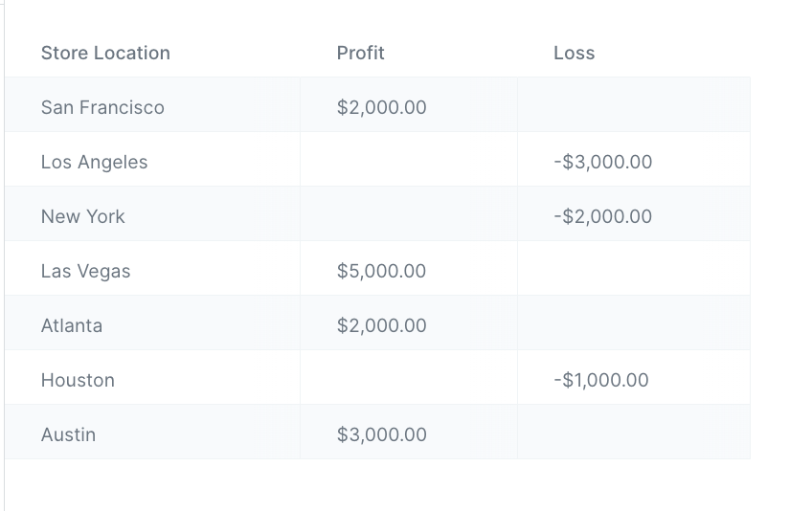Click the Store Location column header

pyautogui.click(x=105, y=54)
